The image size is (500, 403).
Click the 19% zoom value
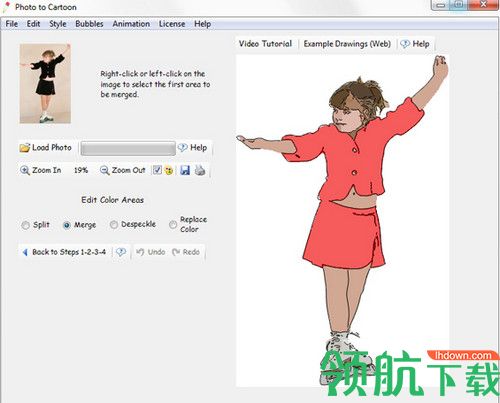click(x=81, y=170)
